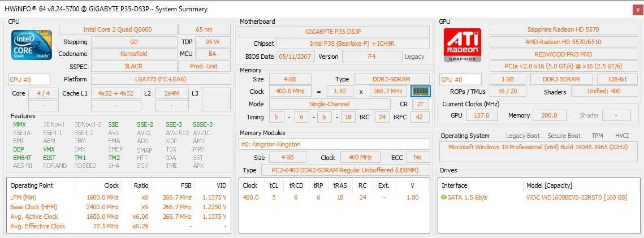
Task: Select the Stepping G0 value
Action: point(134,42)
